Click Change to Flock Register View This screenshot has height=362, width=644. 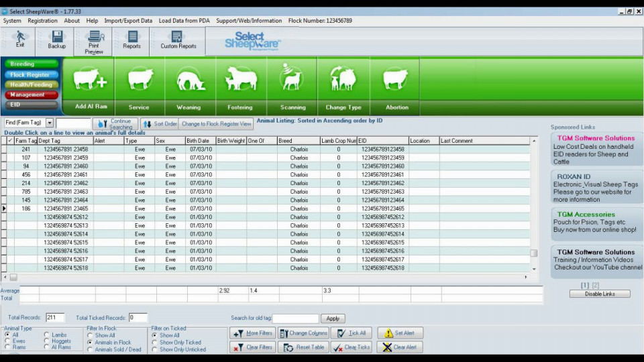[x=217, y=124]
